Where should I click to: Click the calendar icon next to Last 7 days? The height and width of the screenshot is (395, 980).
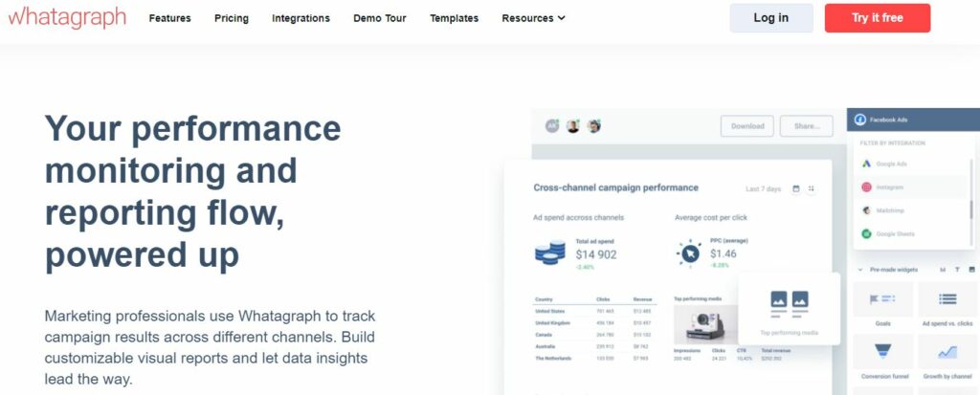click(x=795, y=188)
